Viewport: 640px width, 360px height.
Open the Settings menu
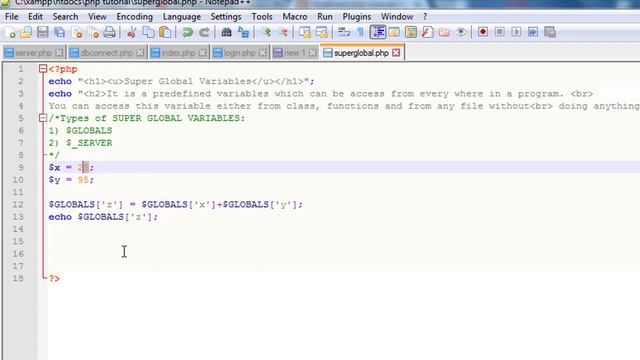click(x=226, y=17)
